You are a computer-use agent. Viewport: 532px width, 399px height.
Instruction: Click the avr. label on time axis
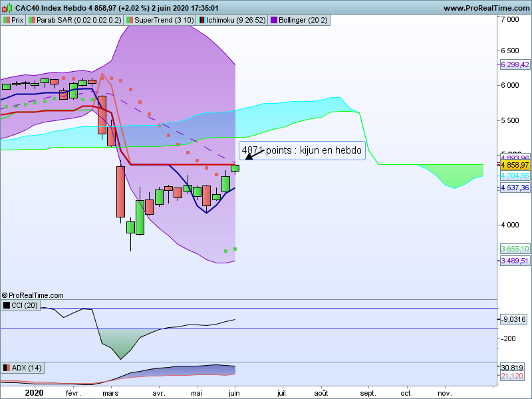(x=159, y=393)
